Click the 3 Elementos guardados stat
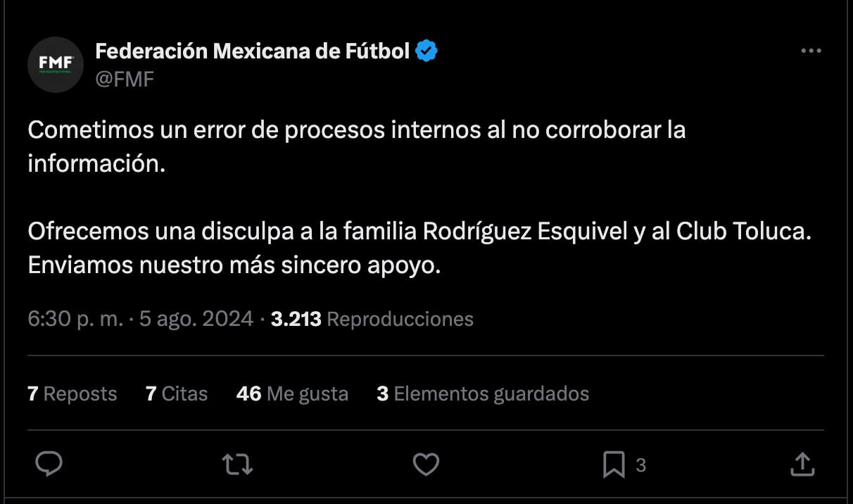853x504 pixels. pyautogui.click(x=483, y=393)
